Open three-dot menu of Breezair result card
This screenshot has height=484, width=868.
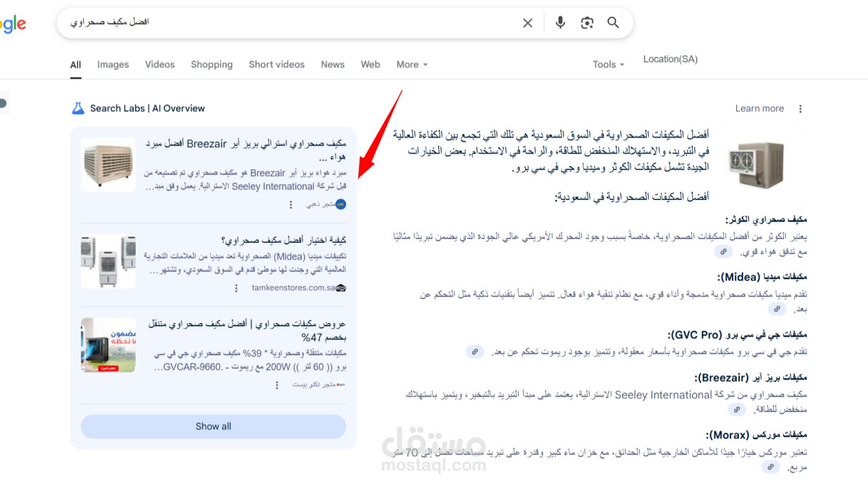(x=291, y=205)
